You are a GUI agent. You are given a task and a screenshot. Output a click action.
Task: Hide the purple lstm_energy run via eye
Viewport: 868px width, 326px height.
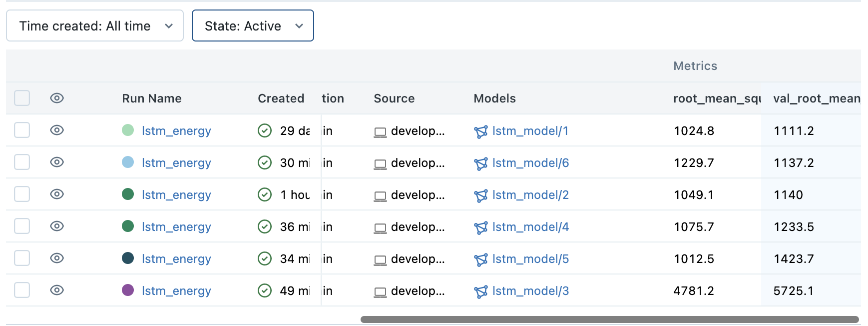(x=57, y=290)
